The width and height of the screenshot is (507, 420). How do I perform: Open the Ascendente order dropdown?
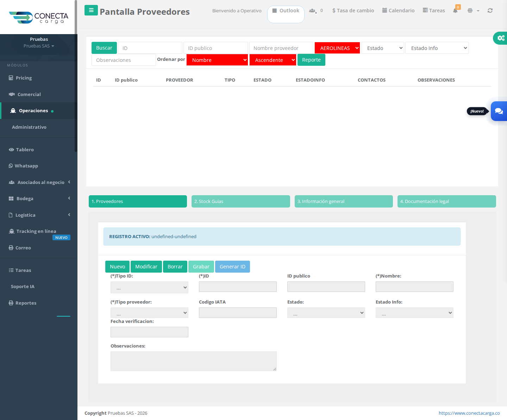(x=273, y=60)
